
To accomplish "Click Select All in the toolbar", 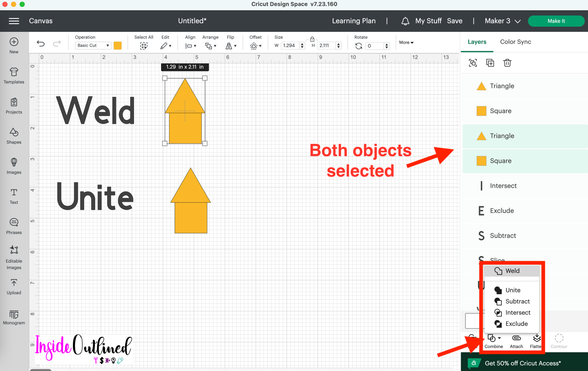I will pos(144,45).
